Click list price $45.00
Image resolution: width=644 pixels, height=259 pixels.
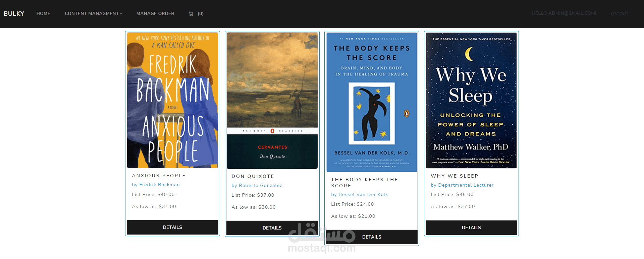[x=465, y=194]
